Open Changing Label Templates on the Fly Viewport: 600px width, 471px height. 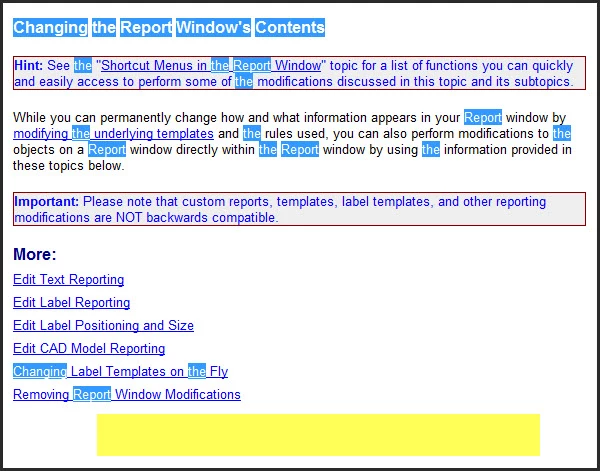121,372
